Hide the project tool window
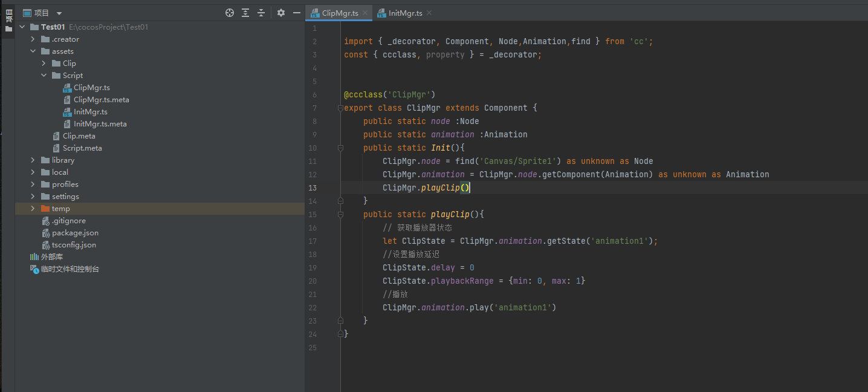 pyautogui.click(x=297, y=13)
